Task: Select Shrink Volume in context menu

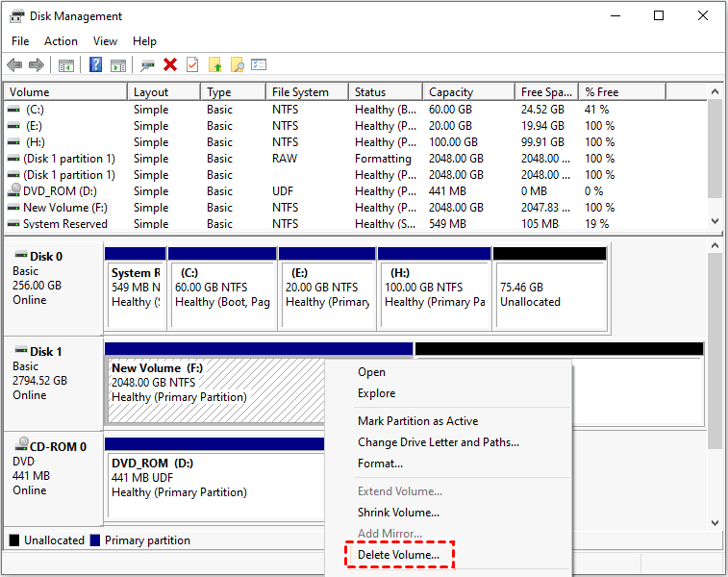Action: (x=398, y=513)
